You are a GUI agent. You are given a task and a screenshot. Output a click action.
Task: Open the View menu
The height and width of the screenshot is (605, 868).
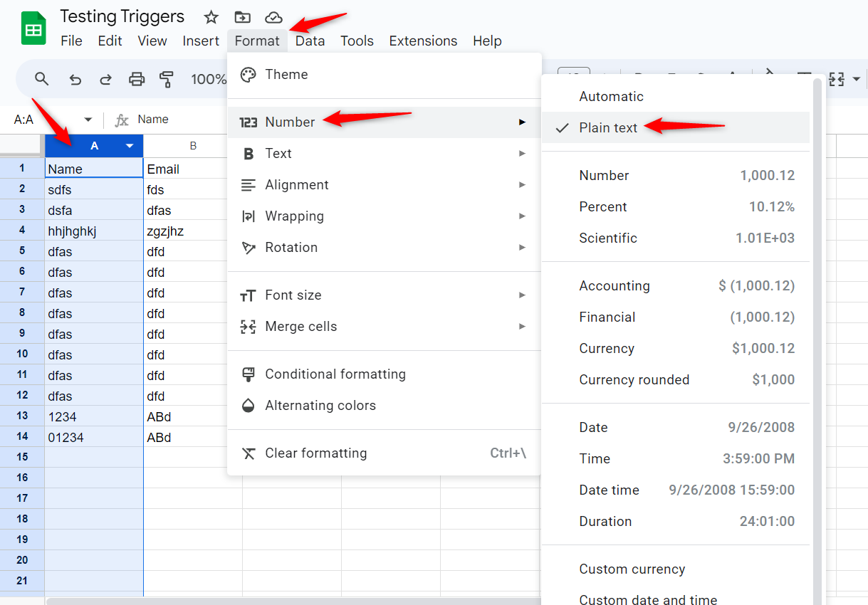[x=152, y=41]
